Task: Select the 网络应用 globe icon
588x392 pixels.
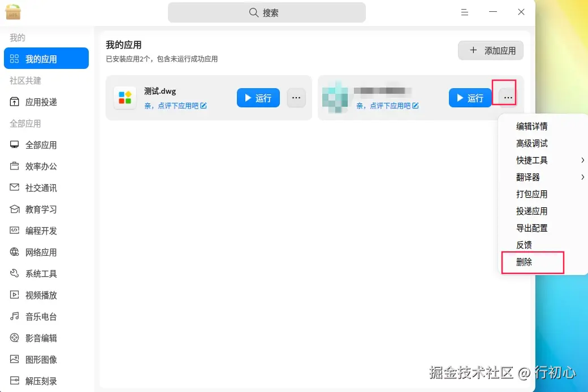Action: click(14, 252)
